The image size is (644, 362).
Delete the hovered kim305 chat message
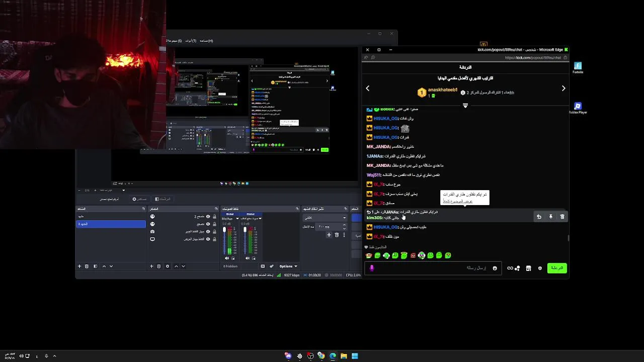[562, 217]
